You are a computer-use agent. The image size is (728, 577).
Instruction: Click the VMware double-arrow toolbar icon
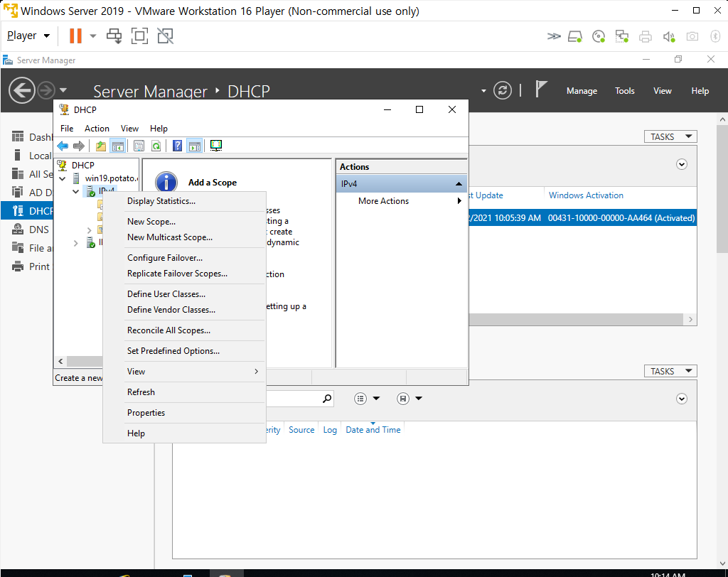pos(554,36)
